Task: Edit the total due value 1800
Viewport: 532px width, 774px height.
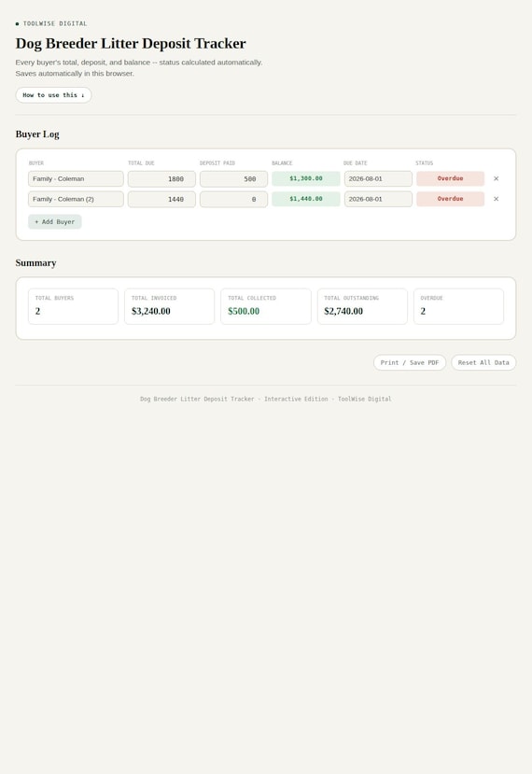Action: coord(161,178)
